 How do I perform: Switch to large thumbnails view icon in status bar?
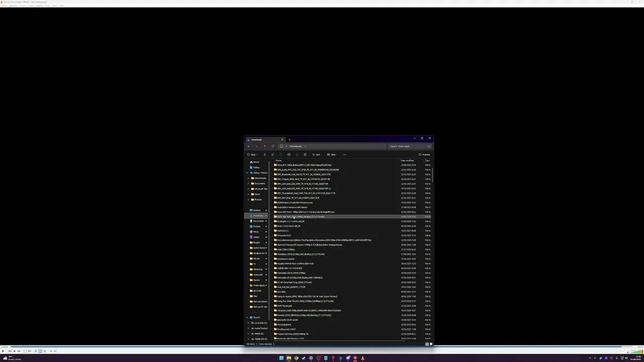431,344
